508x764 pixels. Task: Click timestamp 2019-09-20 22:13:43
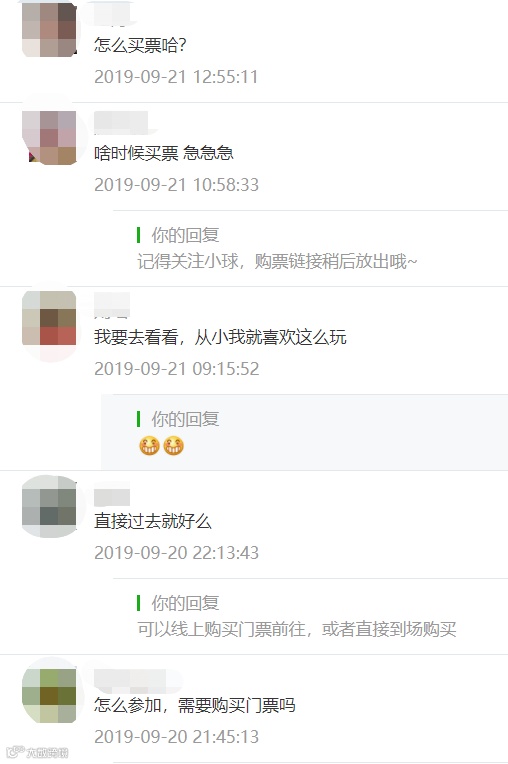pyautogui.click(x=176, y=553)
